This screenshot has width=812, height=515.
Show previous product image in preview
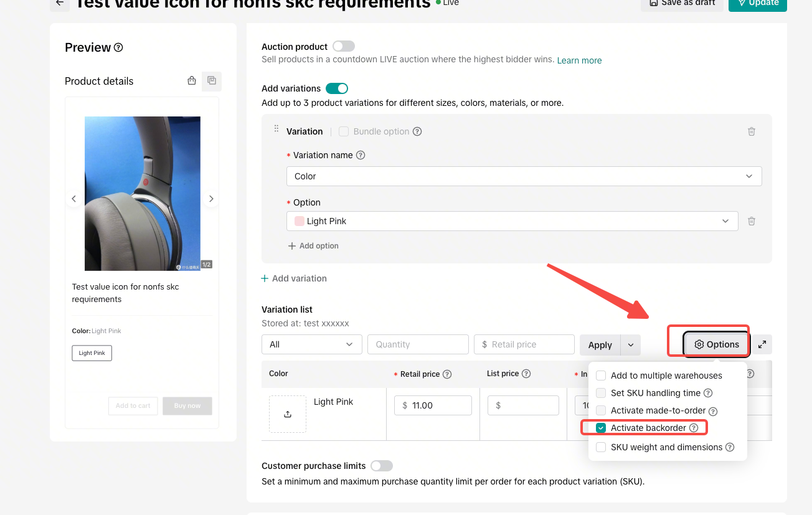click(x=73, y=199)
